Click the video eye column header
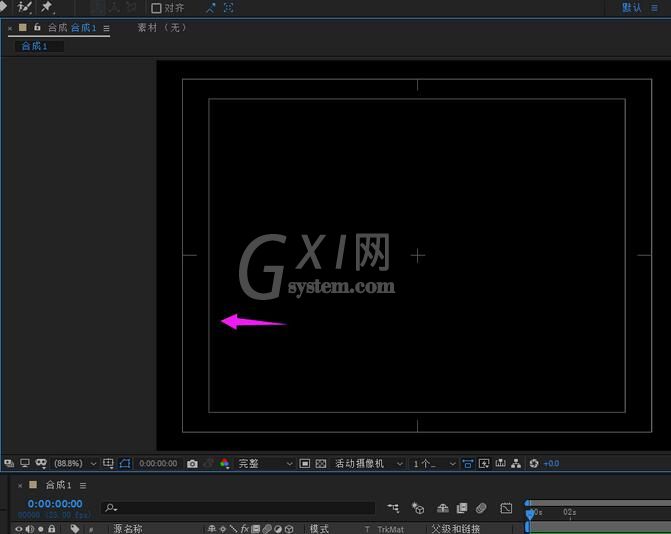671x534 pixels. 18,529
